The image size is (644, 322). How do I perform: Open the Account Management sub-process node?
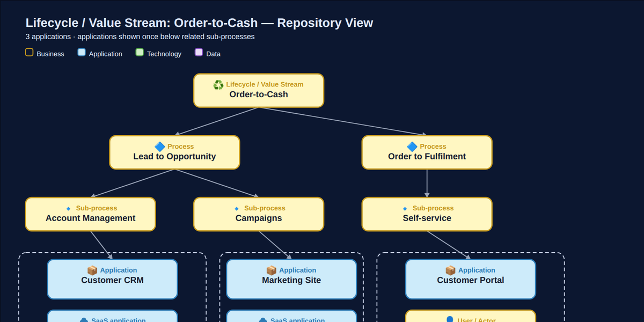pos(91,214)
